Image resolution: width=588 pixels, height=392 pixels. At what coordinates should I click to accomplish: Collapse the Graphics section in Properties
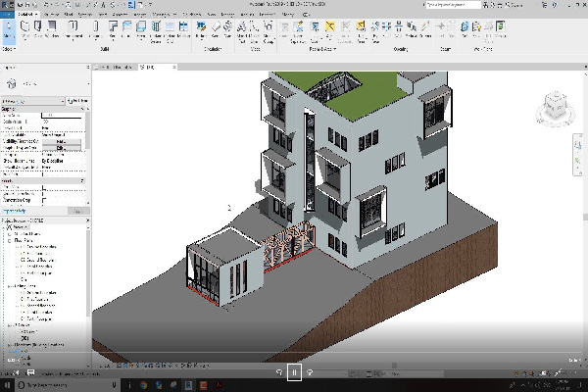82,109
